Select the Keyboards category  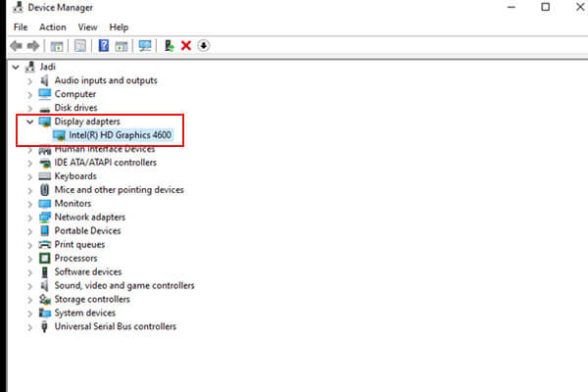(75, 176)
